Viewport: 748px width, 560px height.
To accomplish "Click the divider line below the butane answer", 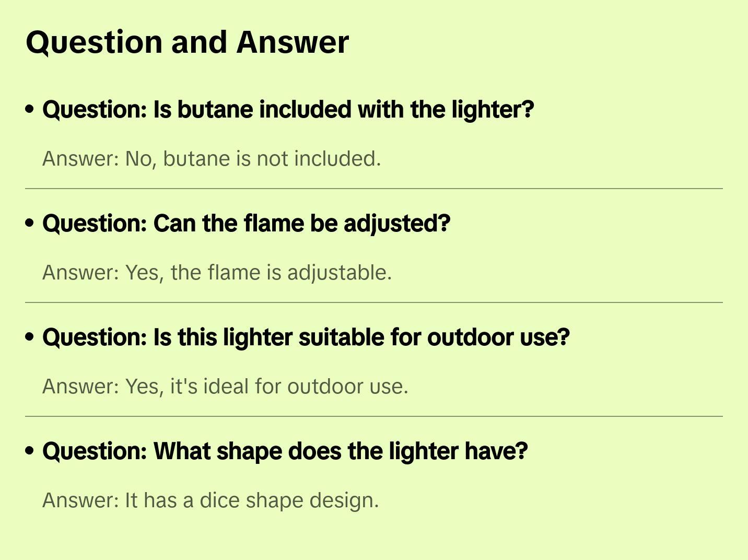I will (374, 189).
